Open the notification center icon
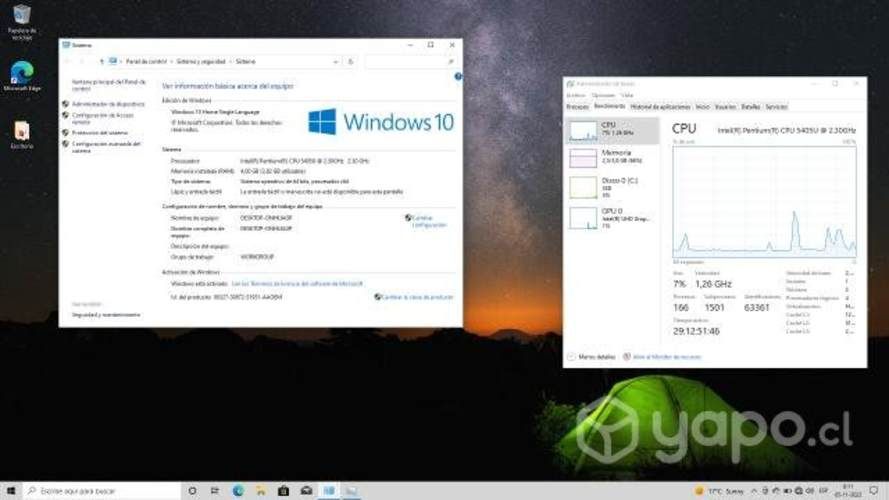This screenshot has height=500, width=889. [x=875, y=491]
